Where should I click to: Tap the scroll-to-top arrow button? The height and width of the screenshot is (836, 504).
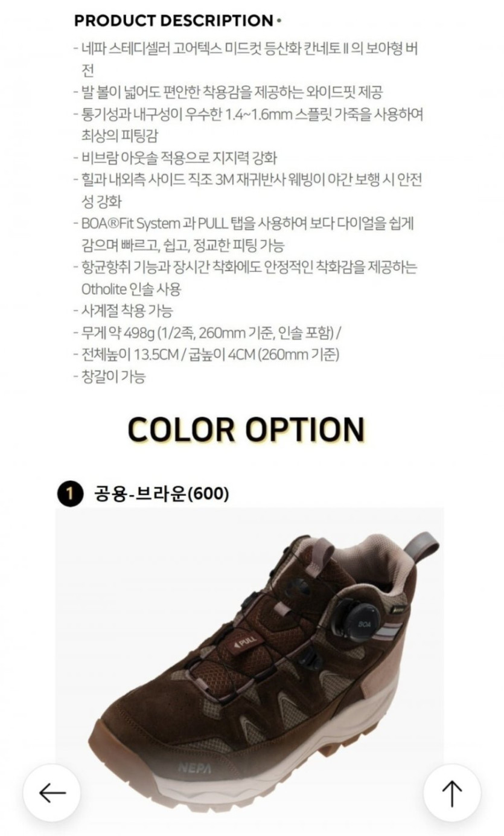(452, 793)
